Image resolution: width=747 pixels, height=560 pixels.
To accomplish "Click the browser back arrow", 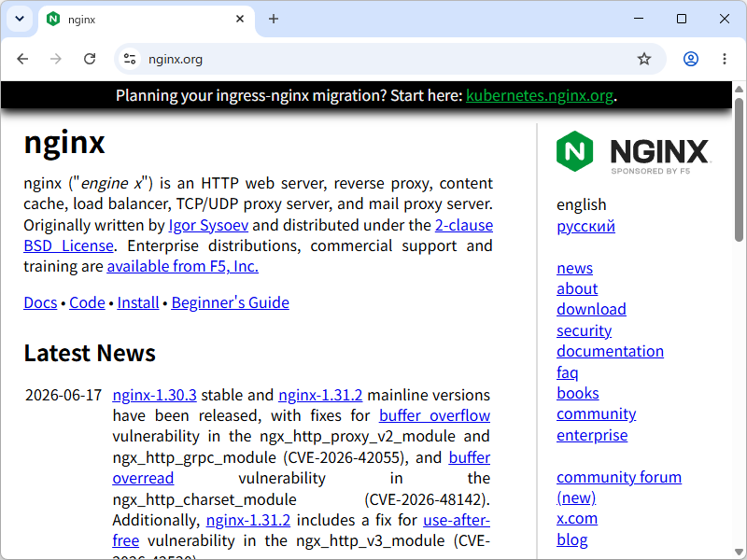I will (x=22, y=59).
